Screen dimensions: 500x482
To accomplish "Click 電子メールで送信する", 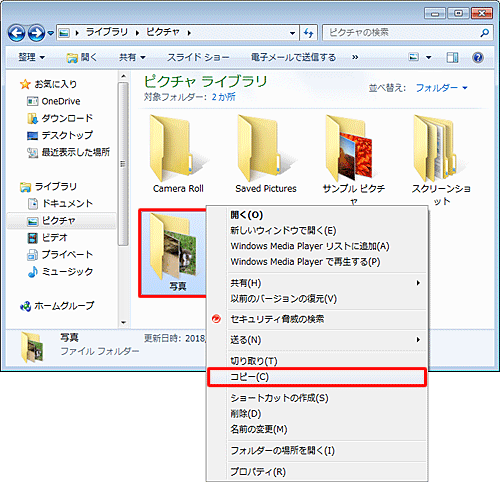I will point(293,57).
